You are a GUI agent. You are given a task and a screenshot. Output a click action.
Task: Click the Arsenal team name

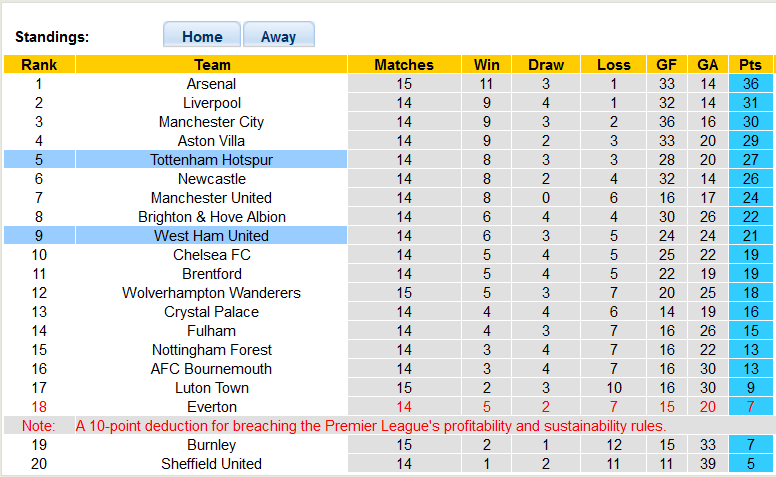[211, 84]
